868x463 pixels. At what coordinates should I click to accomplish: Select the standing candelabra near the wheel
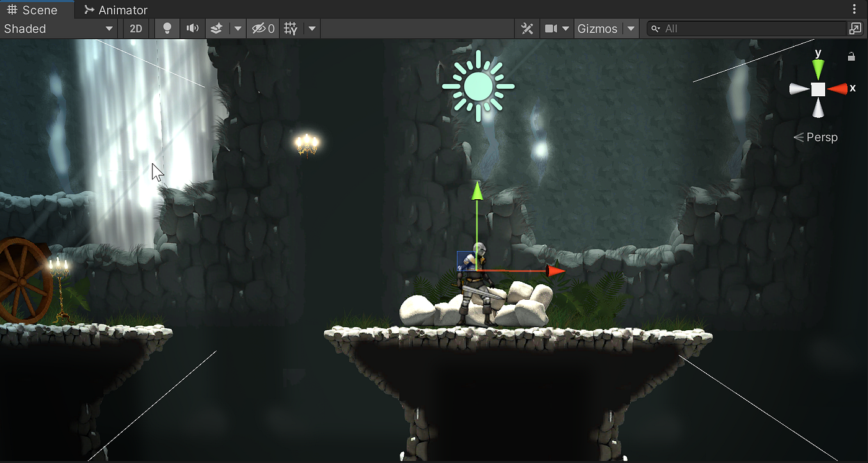60,289
